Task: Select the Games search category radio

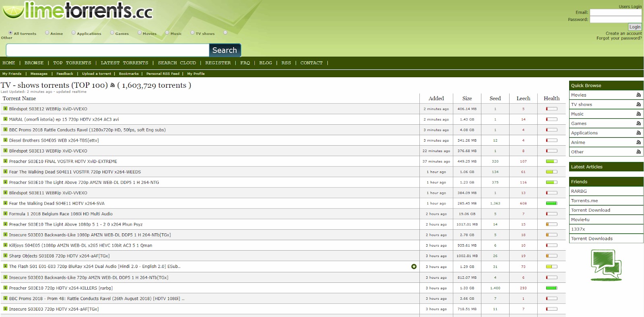Action: pyautogui.click(x=112, y=33)
